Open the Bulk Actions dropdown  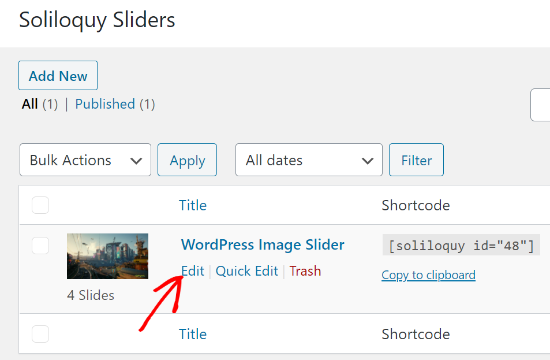pos(85,160)
